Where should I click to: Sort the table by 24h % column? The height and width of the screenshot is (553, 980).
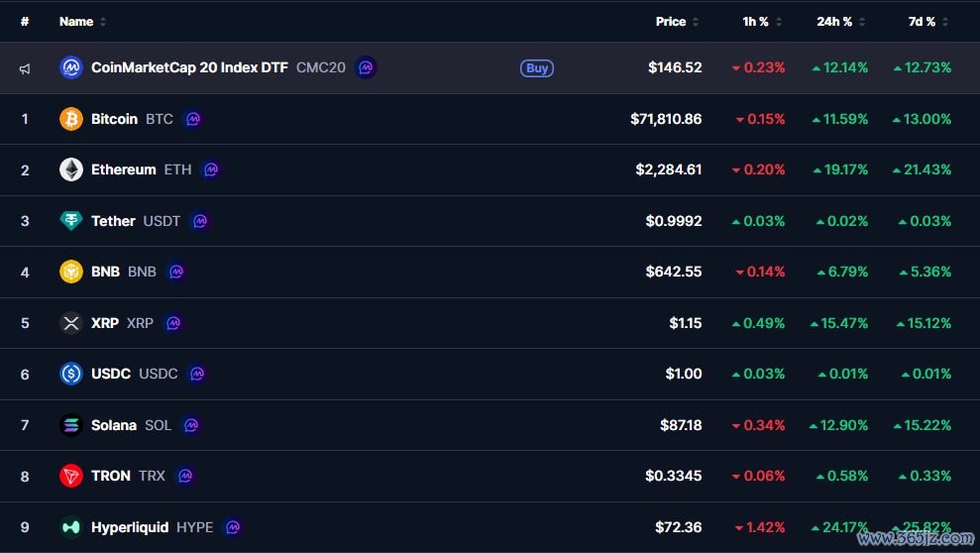(x=840, y=22)
